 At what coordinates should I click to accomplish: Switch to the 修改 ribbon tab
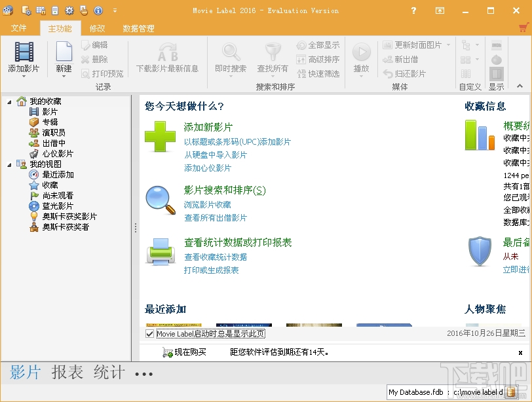coord(98,28)
